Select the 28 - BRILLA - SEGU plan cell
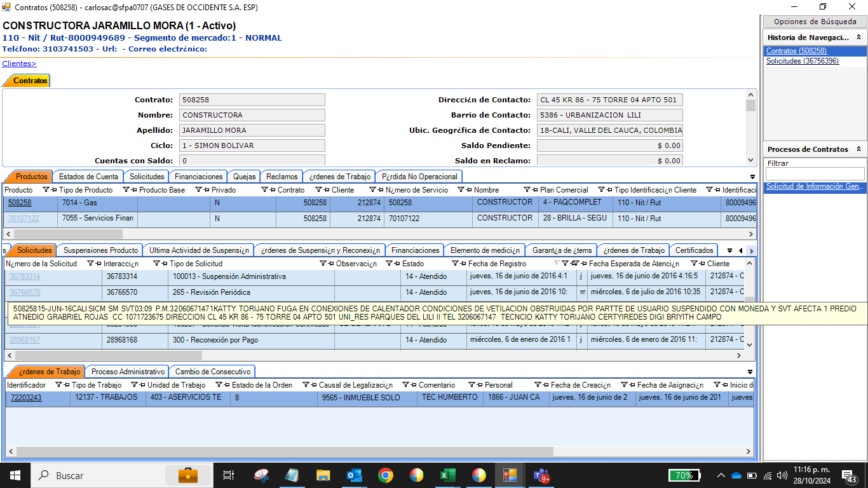This screenshot has height=488, width=868. pos(576,219)
